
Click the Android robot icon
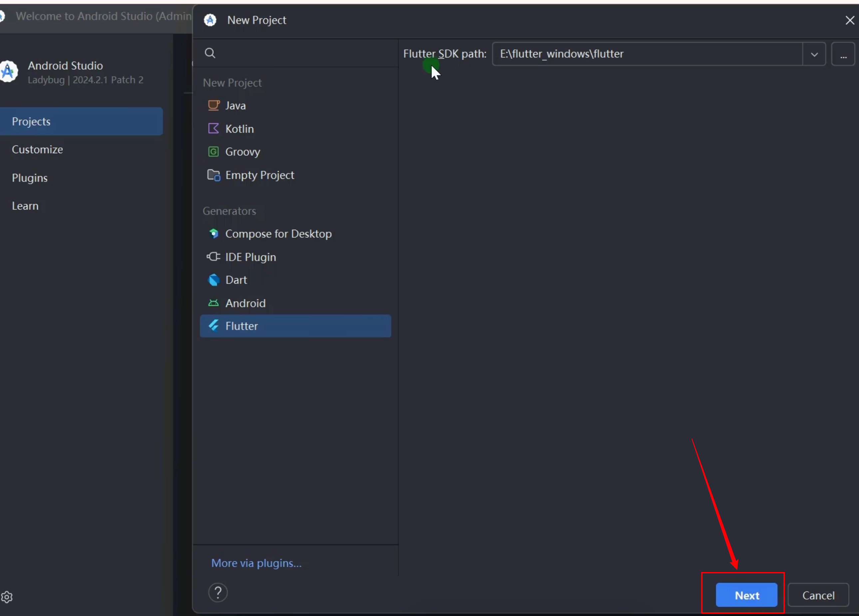214,303
